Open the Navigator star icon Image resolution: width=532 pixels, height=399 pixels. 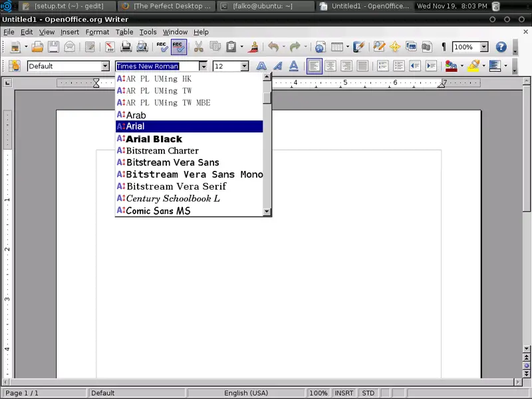click(x=395, y=47)
